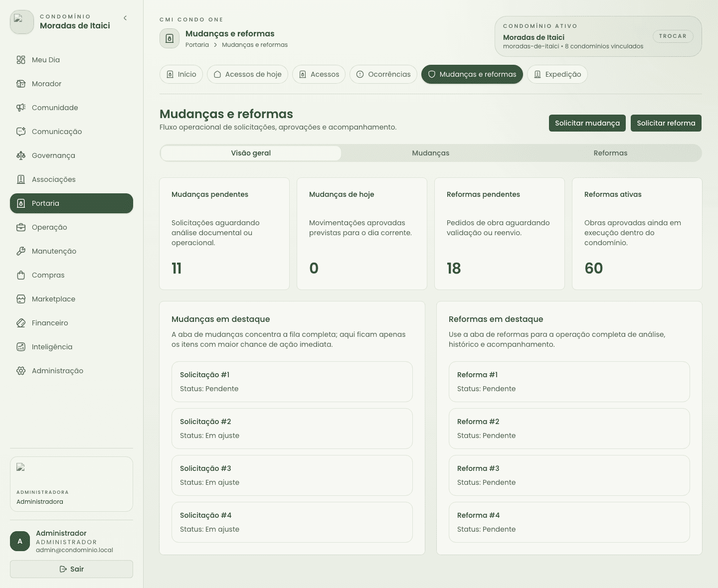Click the Portaria breadcrumb link

point(197,45)
